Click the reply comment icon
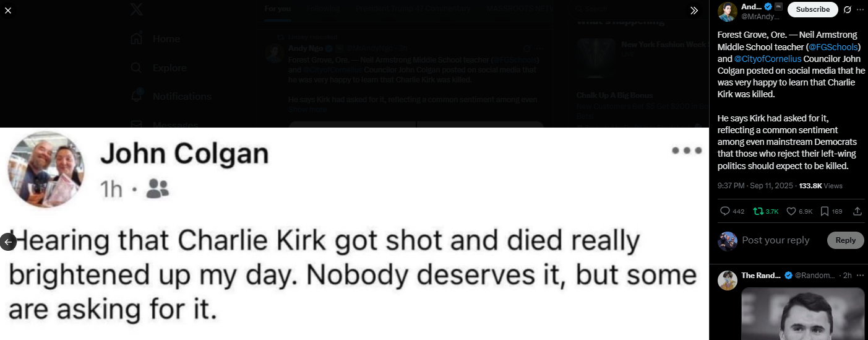Screen dimensions: 868x340 point(725,211)
